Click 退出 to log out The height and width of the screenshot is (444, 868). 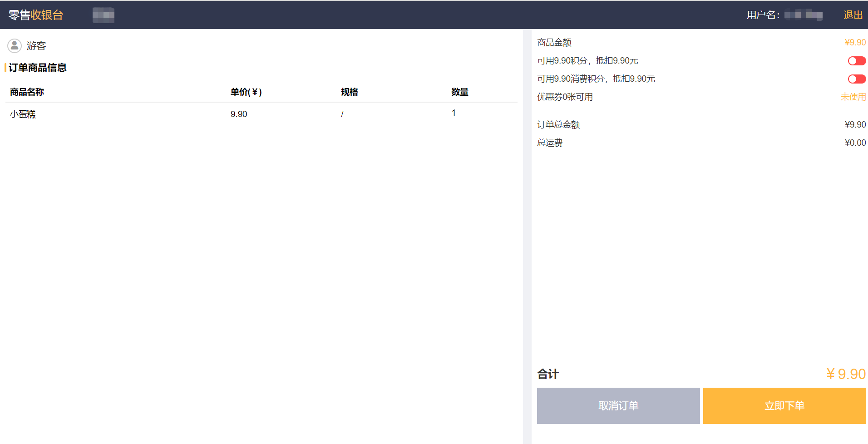[x=853, y=15]
